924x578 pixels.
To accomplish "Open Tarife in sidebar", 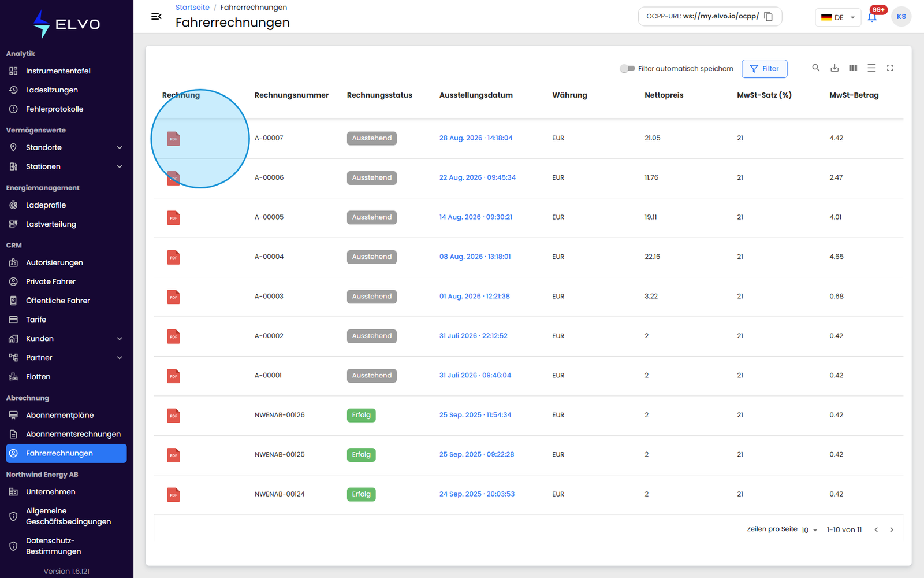I will pyautogui.click(x=66, y=320).
